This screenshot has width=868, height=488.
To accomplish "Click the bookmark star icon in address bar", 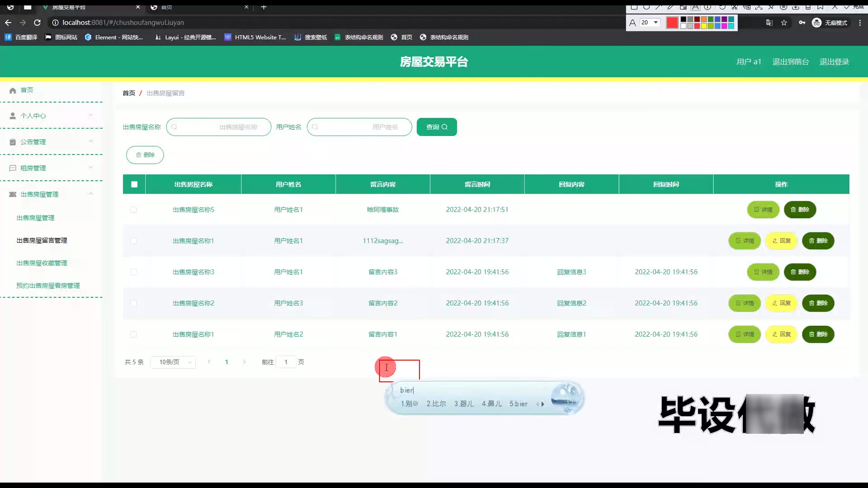I will 784,23.
